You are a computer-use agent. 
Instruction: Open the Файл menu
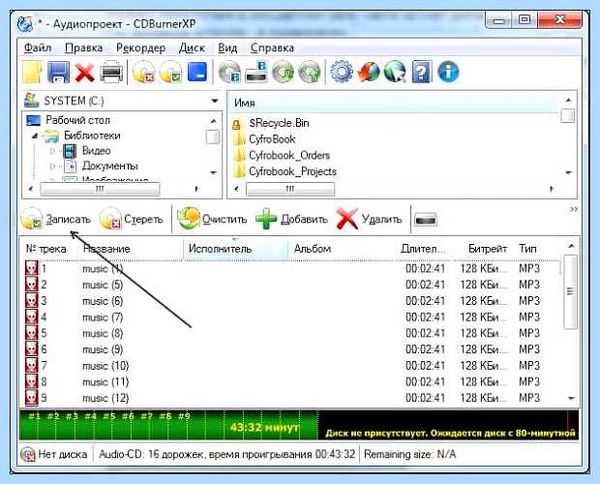(38, 48)
